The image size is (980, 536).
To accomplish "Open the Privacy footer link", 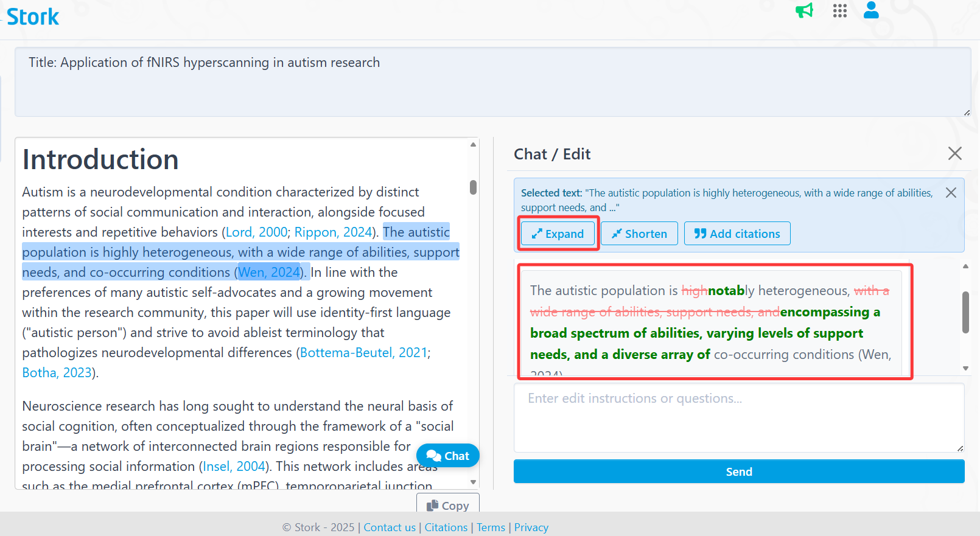I will [531, 527].
